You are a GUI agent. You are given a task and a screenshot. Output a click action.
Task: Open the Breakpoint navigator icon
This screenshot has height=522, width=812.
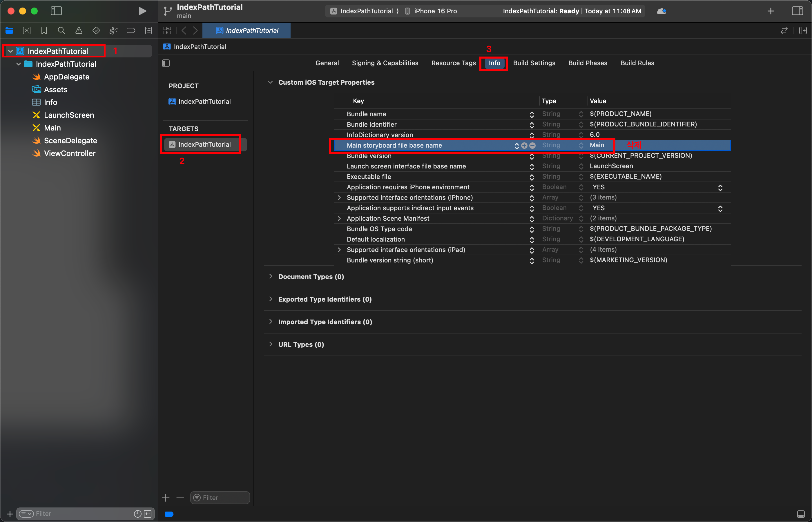131,30
